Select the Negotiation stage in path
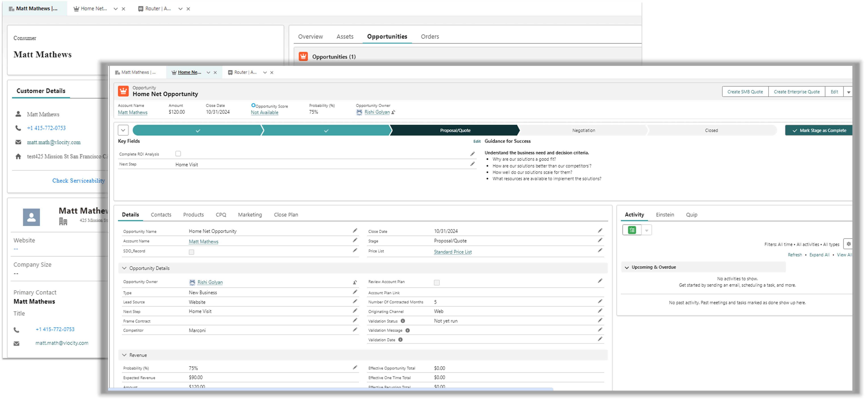This screenshot has width=868, height=402. pyautogui.click(x=583, y=130)
